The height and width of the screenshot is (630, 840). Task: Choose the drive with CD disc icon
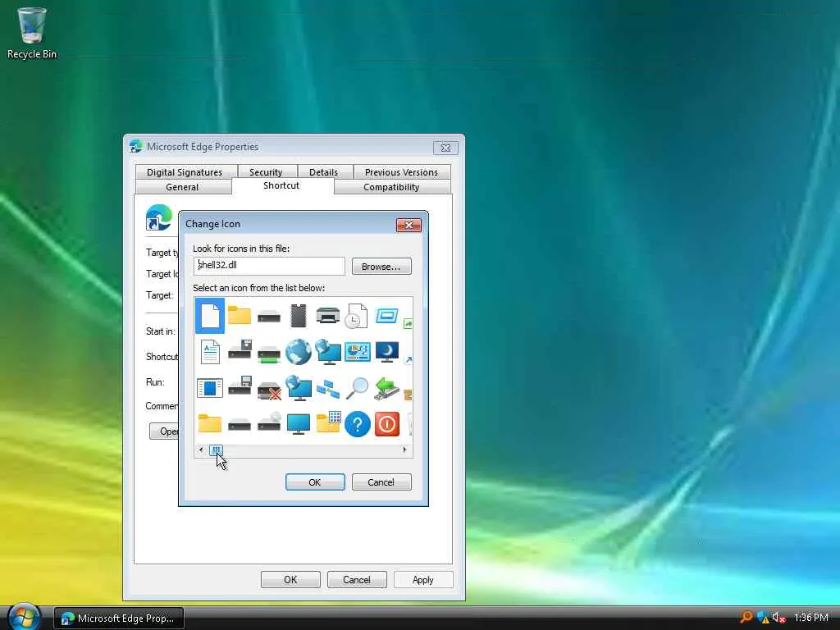(269, 422)
